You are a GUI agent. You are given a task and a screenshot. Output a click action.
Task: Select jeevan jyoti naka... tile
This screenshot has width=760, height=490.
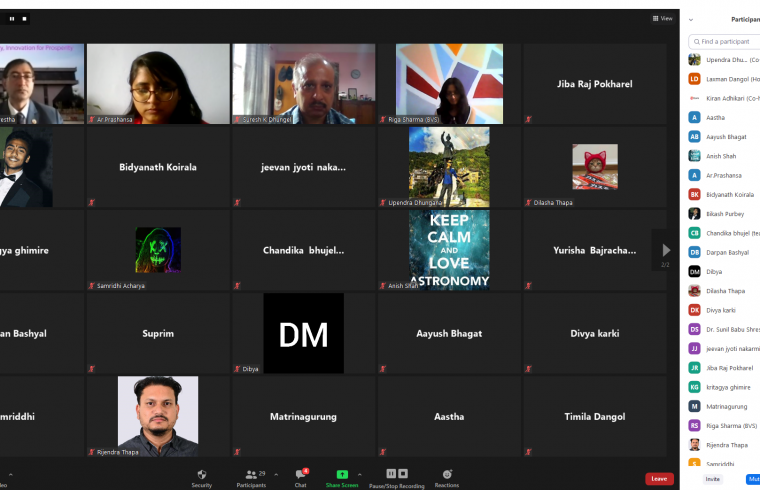(x=303, y=167)
